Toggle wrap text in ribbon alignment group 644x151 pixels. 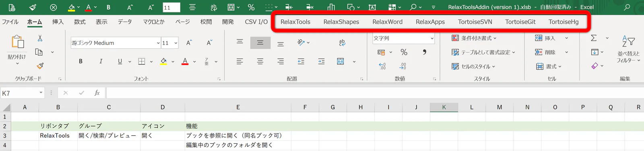pyautogui.click(x=342, y=43)
